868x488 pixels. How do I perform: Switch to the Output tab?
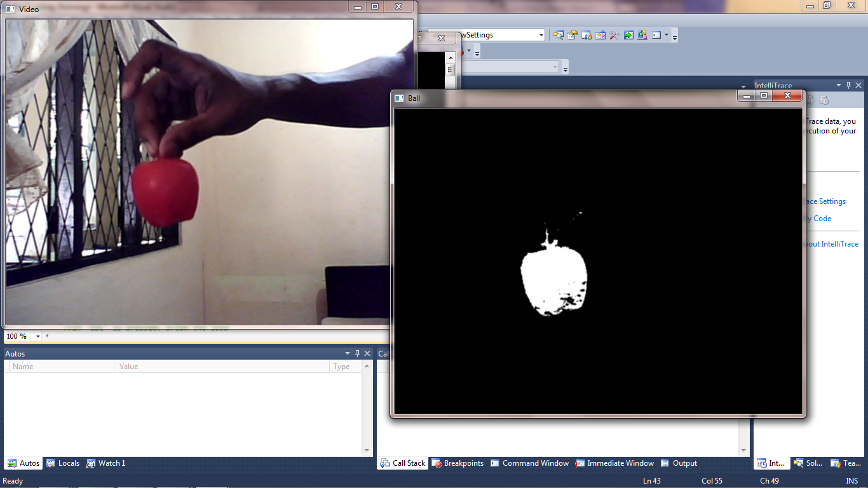679,463
